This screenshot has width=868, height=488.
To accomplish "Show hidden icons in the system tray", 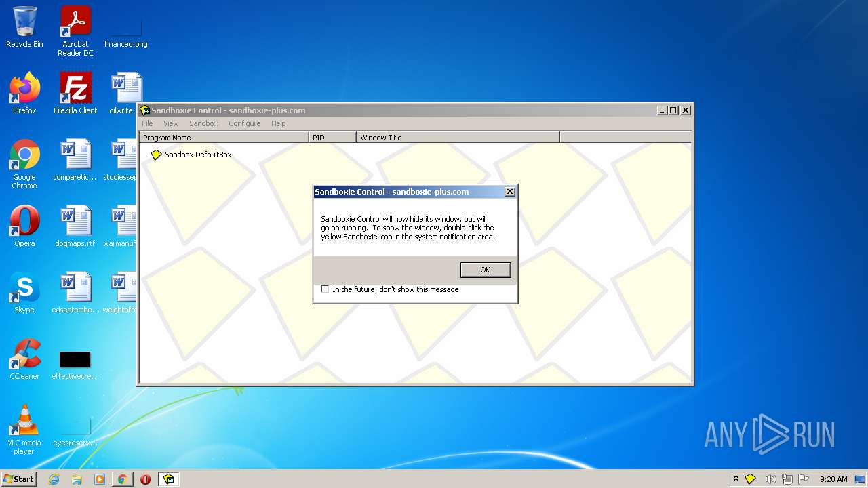I will click(x=736, y=479).
